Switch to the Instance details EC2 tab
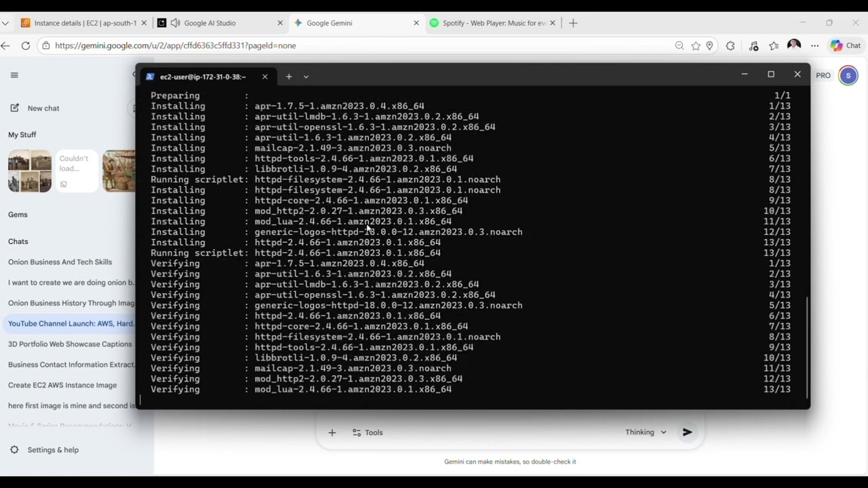 (83, 23)
